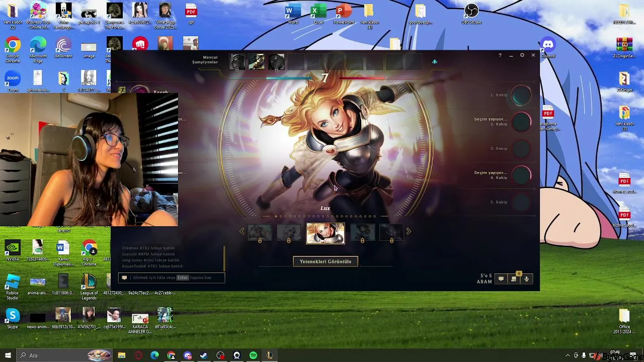The height and width of the screenshot is (362, 644).
Task: Open BitTorrent desktop shortcut
Action: pyautogui.click(x=63, y=48)
